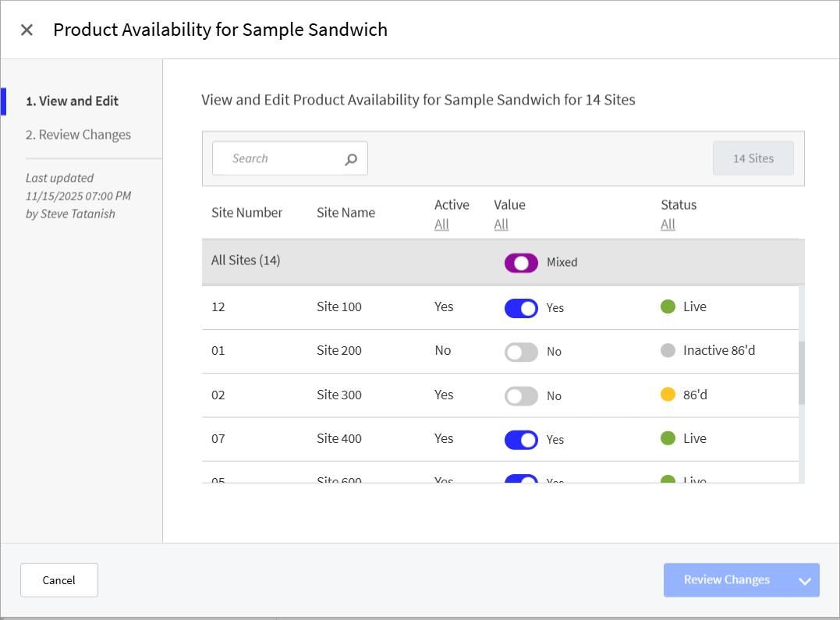
Task: Select the View and Edit step
Action: [x=73, y=101]
